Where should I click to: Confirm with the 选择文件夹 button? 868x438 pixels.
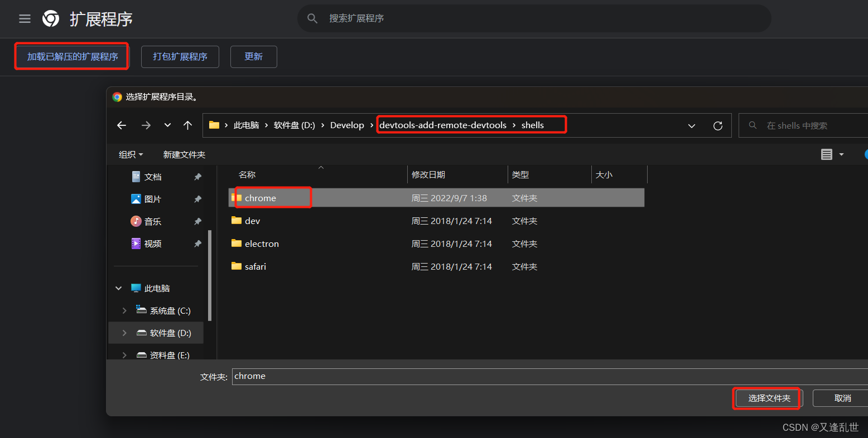coord(767,398)
